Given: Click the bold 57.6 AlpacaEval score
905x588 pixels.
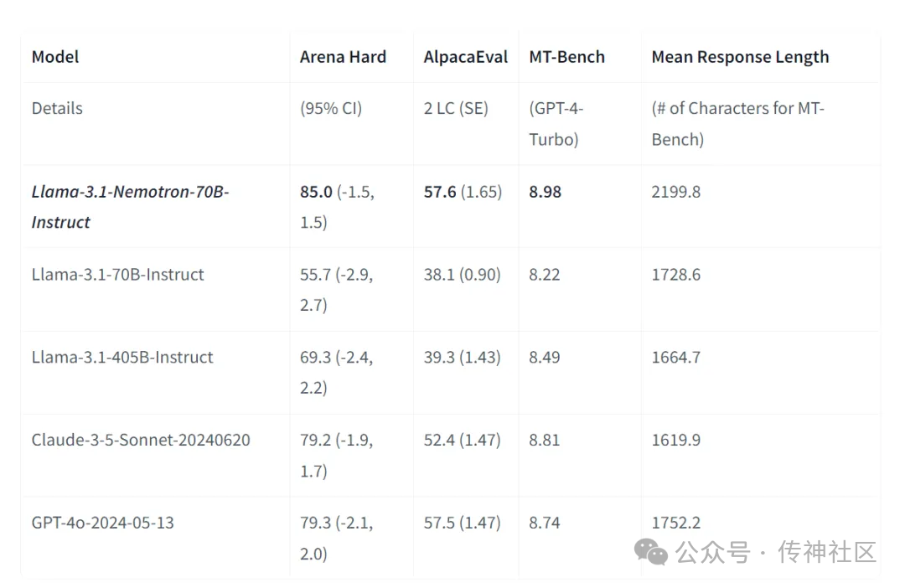Looking at the screenshot, I should pos(440,192).
